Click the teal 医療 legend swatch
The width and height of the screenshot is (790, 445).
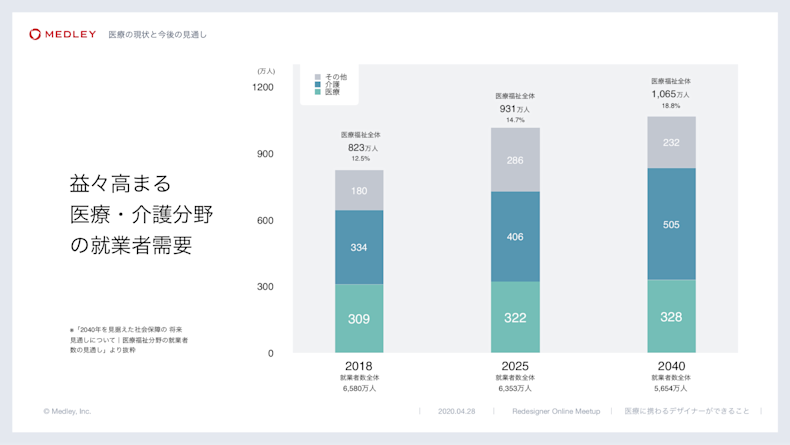point(317,92)
